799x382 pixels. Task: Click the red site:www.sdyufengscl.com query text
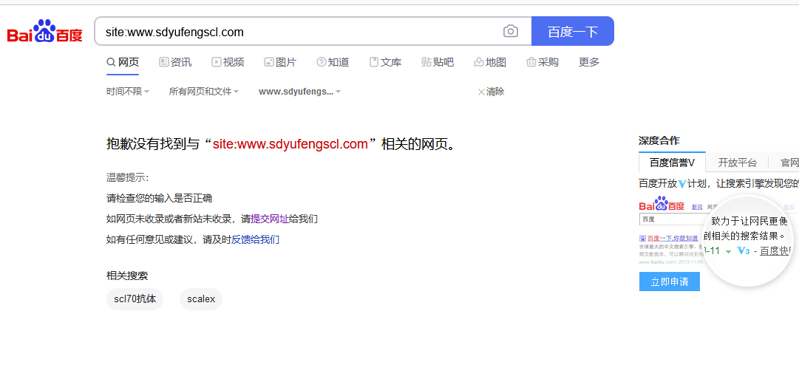[x=290, y=144]
